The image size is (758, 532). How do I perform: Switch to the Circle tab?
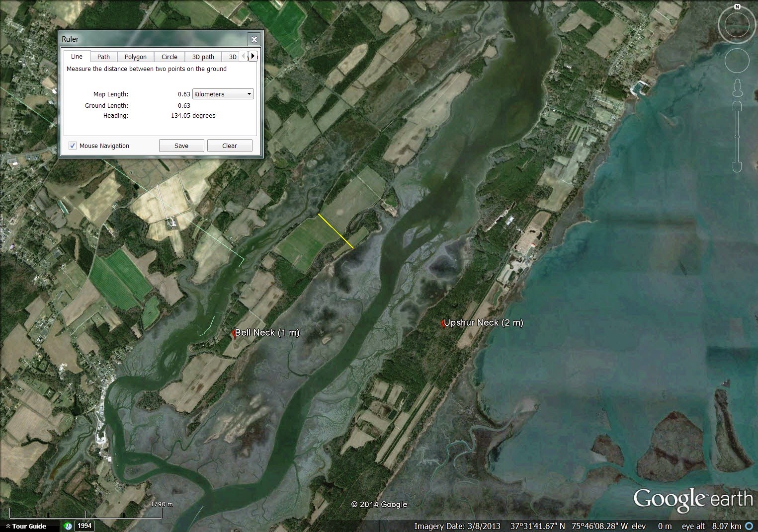169,57
